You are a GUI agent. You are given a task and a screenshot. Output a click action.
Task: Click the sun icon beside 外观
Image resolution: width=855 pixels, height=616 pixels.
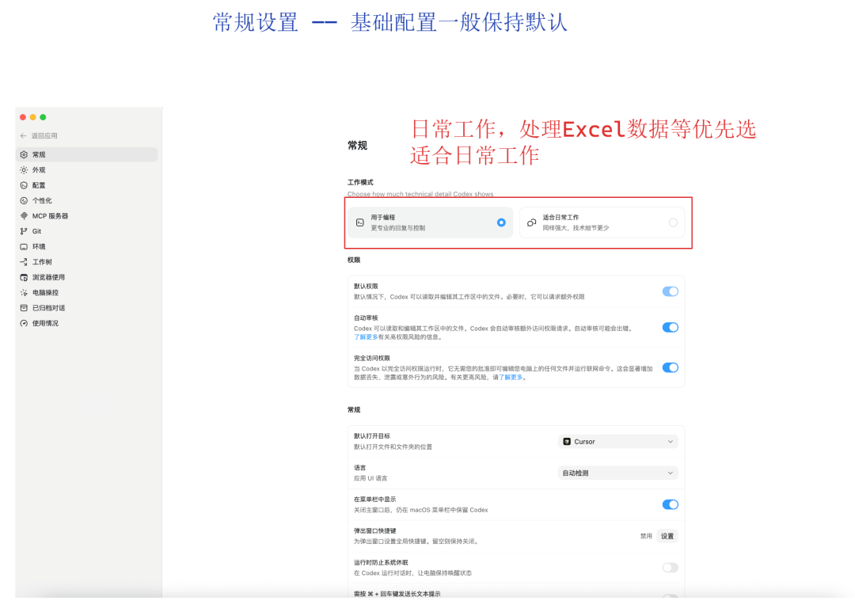click(24, 170)
